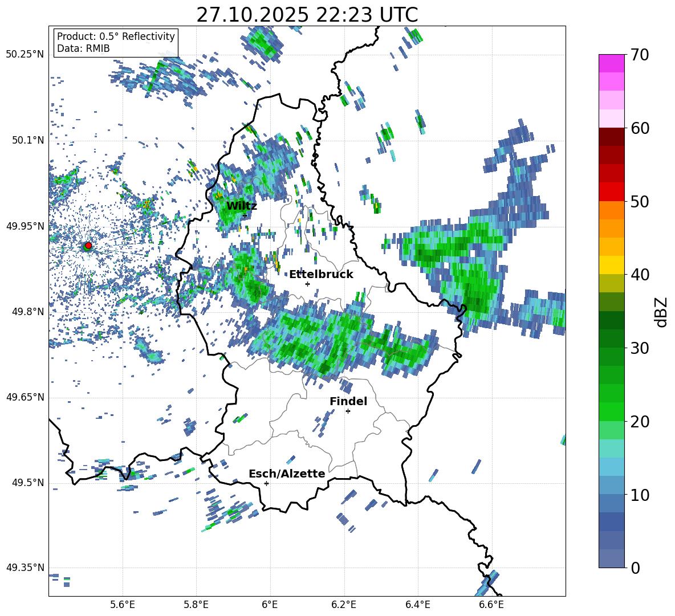
Task: Click the Ettelbruck city label
Action: (x=321, y=275)
